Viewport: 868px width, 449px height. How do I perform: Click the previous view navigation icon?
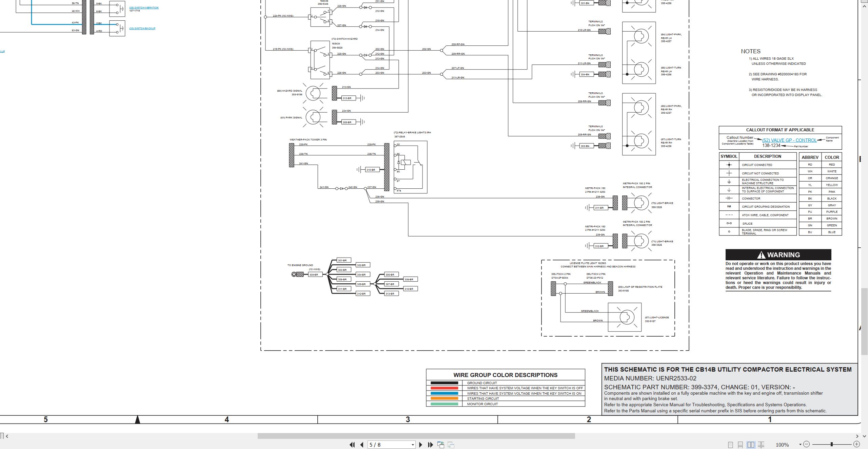441,445
